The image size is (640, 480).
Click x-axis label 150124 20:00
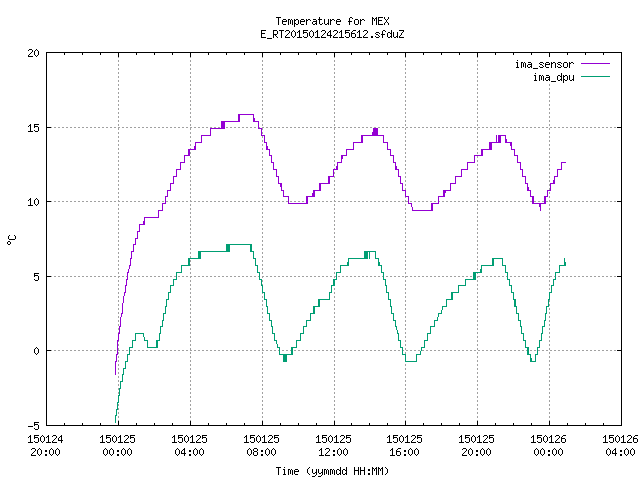tap(45, 446)
